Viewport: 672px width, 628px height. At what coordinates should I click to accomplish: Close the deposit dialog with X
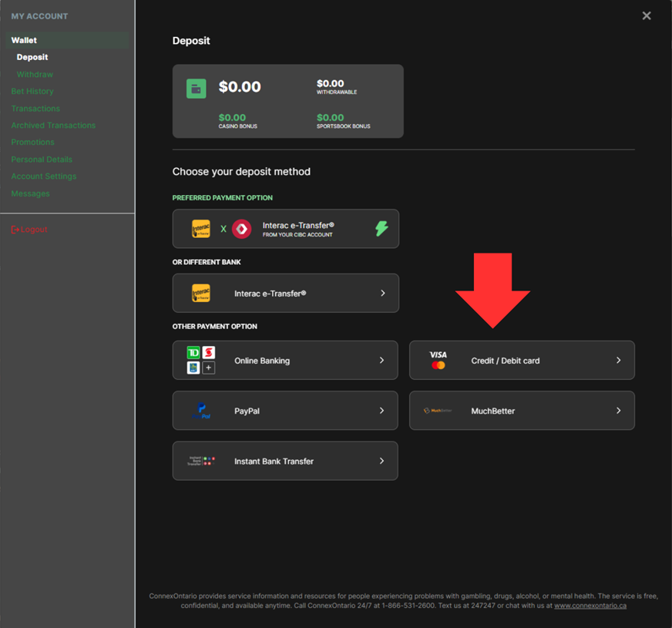pos(647,15)
